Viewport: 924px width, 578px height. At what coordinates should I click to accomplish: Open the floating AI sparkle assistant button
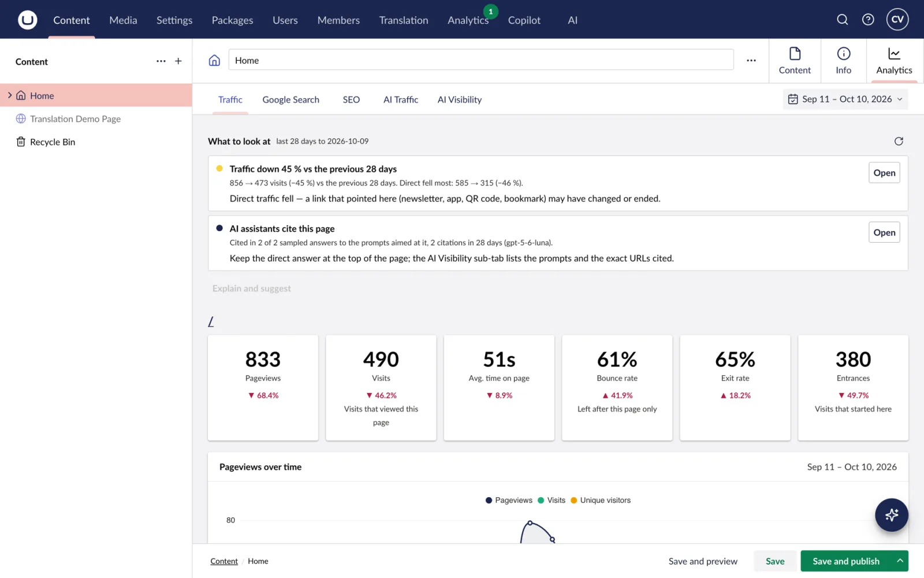click(892, 515)
